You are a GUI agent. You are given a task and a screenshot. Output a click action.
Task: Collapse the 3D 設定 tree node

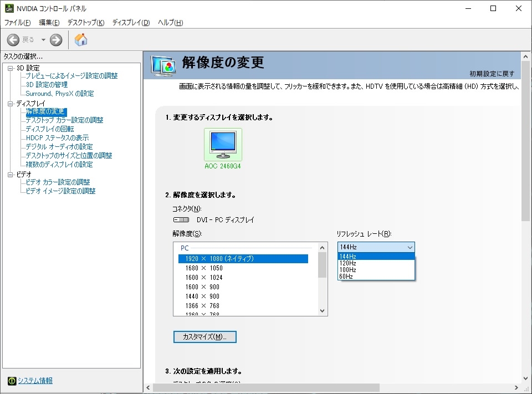(10, 68)
